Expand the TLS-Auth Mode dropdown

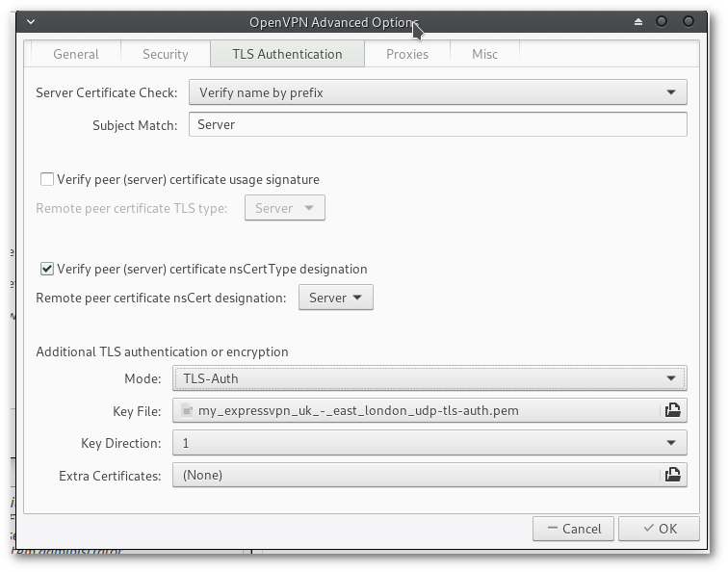429,378
